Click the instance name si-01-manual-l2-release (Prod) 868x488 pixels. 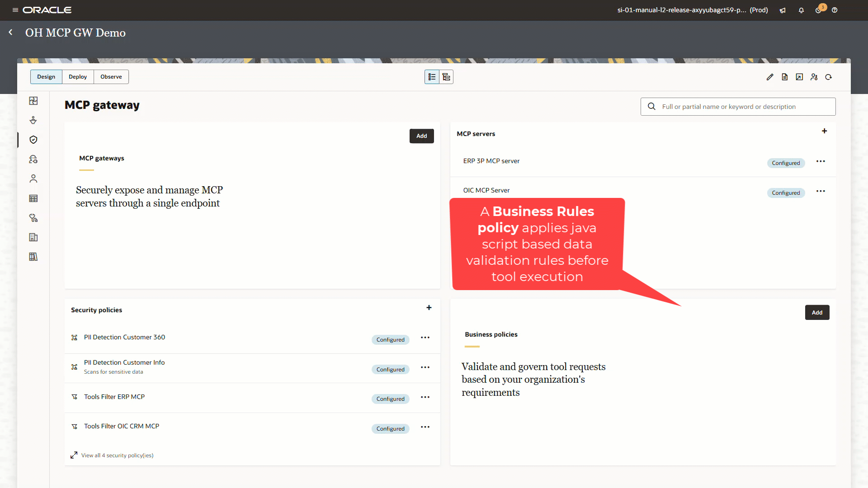tap(693, 10)
